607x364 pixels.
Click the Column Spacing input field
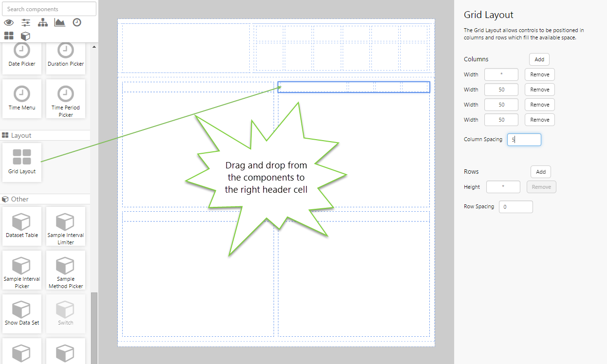[524, 140]
